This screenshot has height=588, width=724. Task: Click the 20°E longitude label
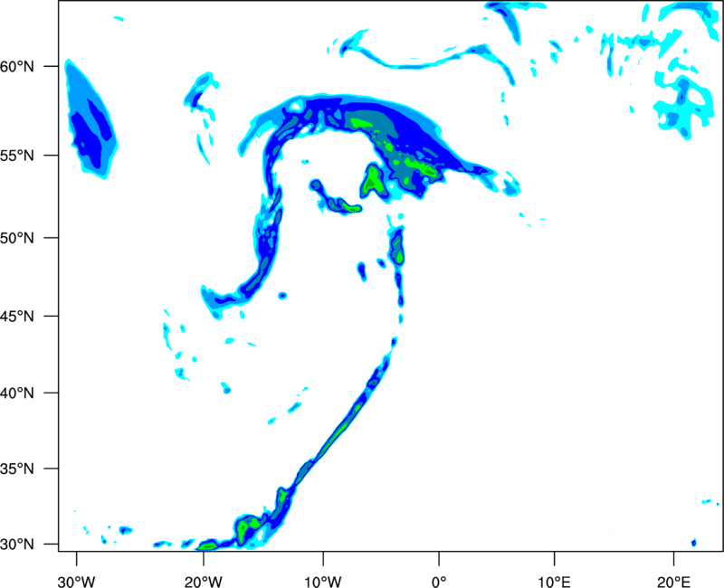tap(673, 582)
